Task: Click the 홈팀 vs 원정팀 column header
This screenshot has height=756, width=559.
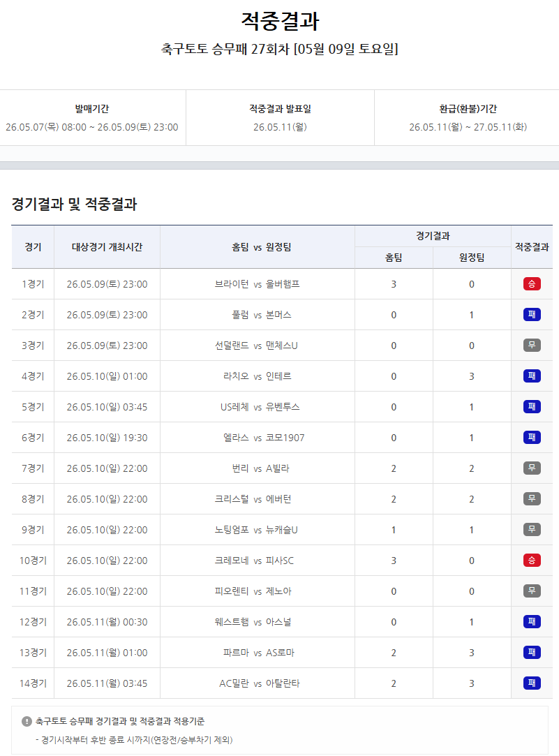Action: 261,247
